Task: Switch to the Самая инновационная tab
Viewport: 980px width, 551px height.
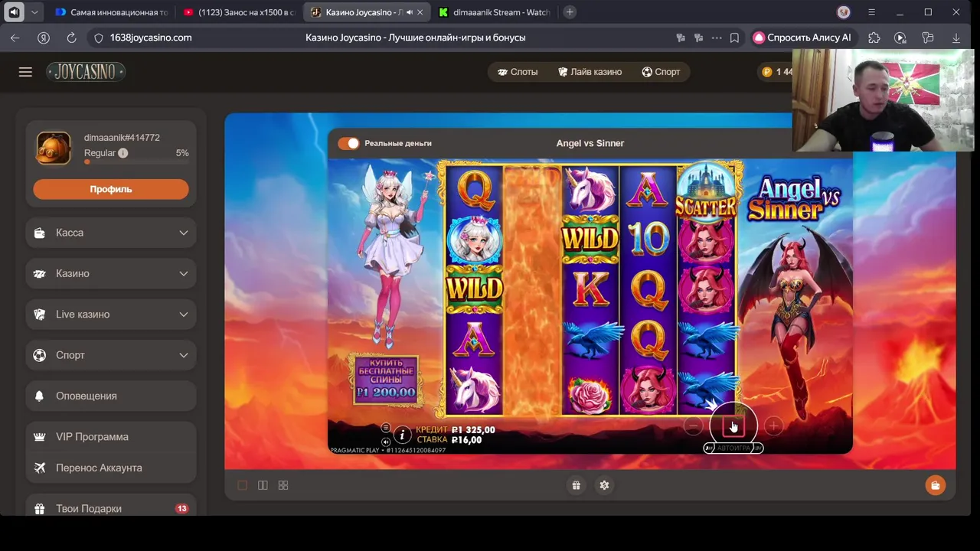Action: click(x=112, y=12)
